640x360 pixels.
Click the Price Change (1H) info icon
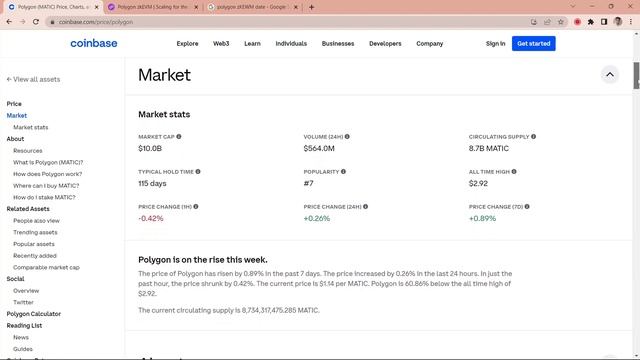click(x=196, y=207)
